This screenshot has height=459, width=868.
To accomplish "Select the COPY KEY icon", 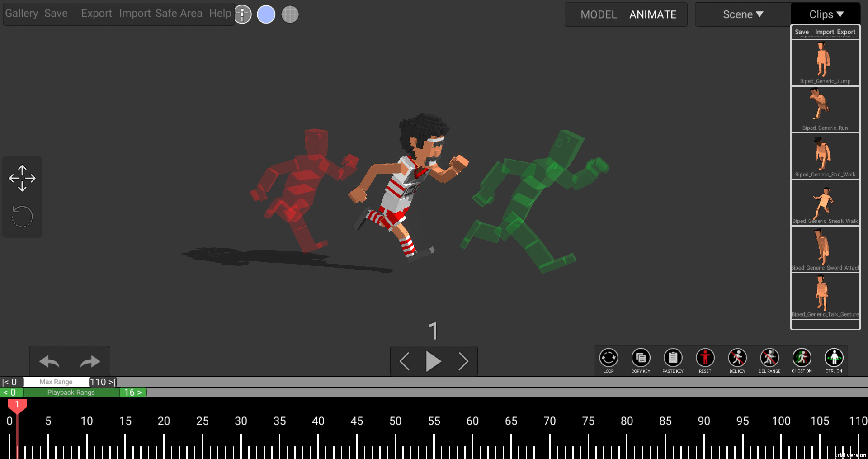I will (641, 358).
